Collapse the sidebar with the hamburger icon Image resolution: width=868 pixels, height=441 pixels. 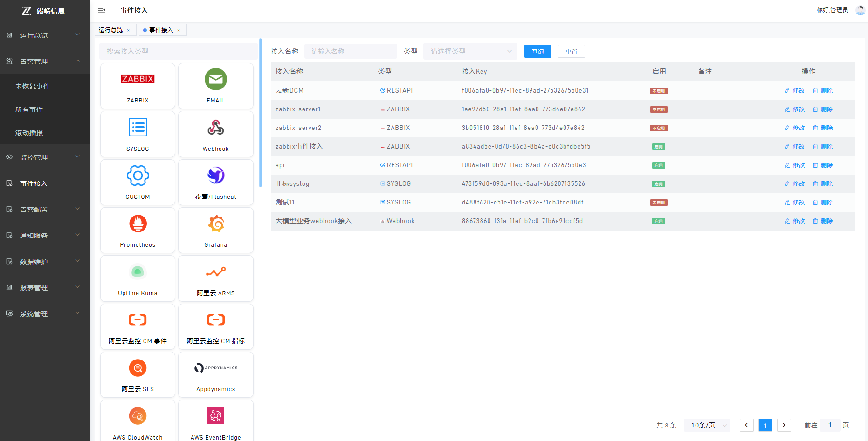102,10
